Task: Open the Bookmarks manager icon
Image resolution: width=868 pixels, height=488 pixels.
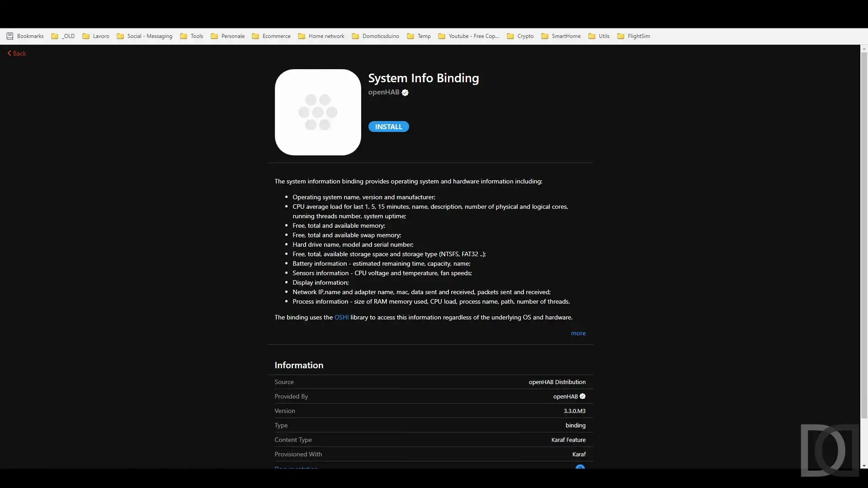Action: pyautogui.click(x=10, y=36)
